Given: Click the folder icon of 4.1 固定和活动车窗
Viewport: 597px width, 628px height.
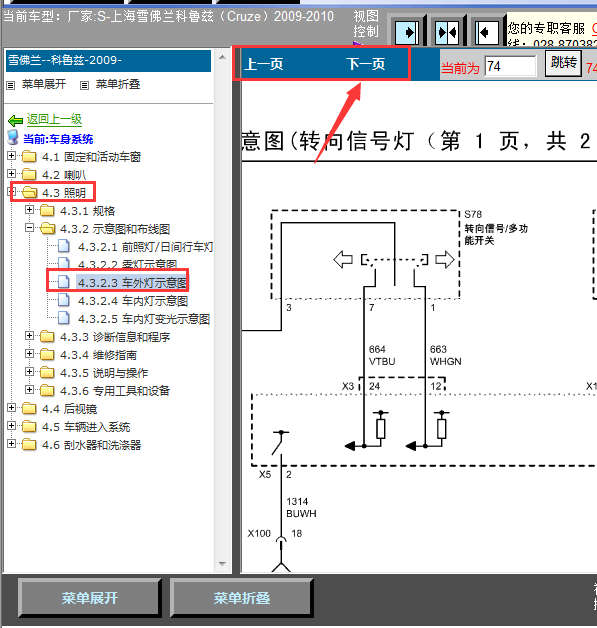Looking at the screenshot, I should pos(29,156).
